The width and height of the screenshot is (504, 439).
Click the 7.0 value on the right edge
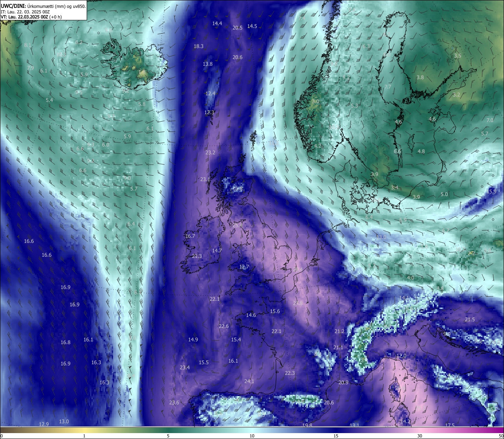490,120
